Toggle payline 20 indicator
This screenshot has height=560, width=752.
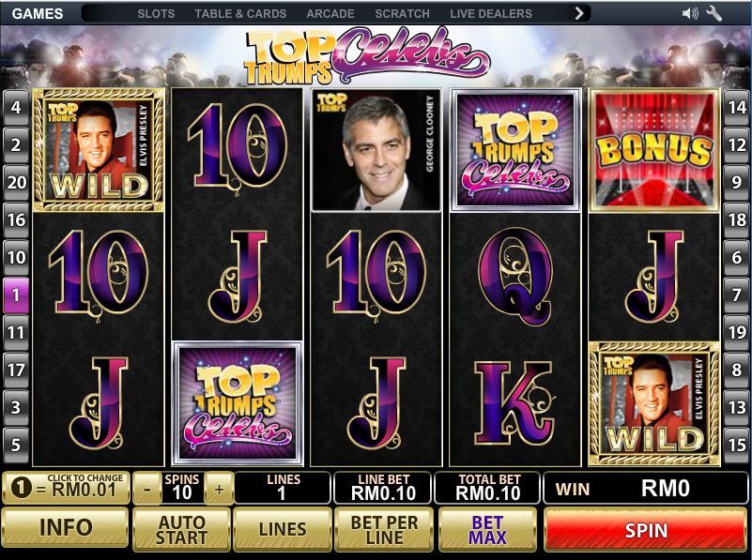(16, 183)
